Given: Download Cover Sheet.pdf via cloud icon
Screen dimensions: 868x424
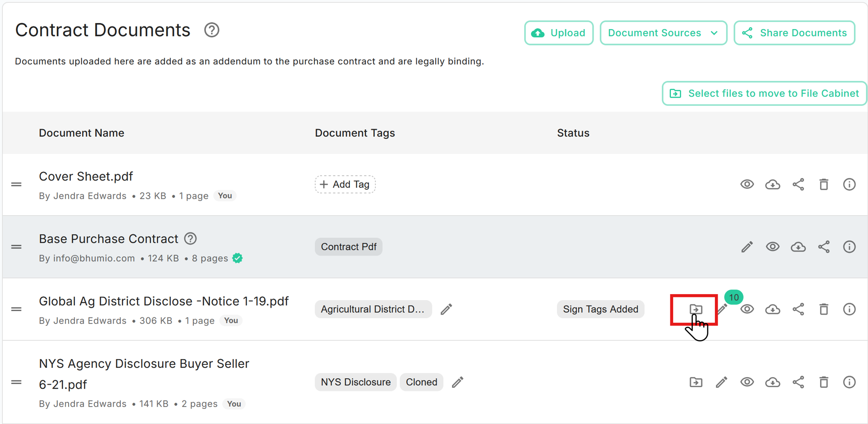Looking at the screenshot, I should click(x=773, y=184).
